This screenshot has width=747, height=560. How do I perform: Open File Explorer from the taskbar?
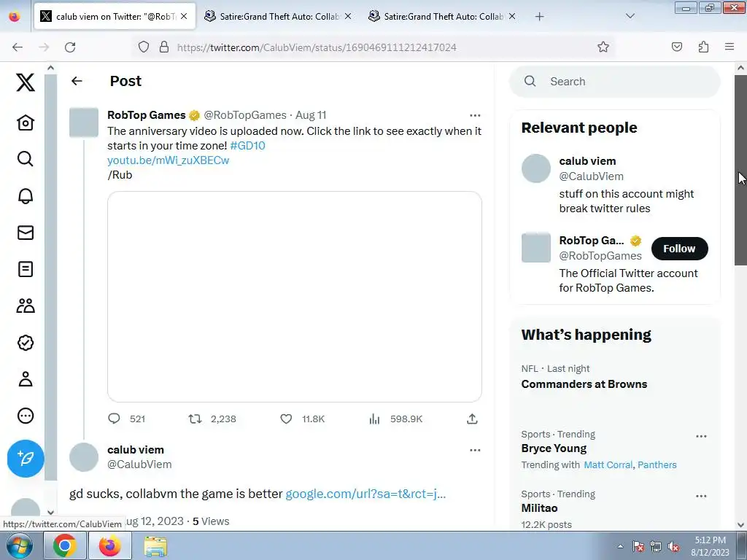click(x=155, y=546)
